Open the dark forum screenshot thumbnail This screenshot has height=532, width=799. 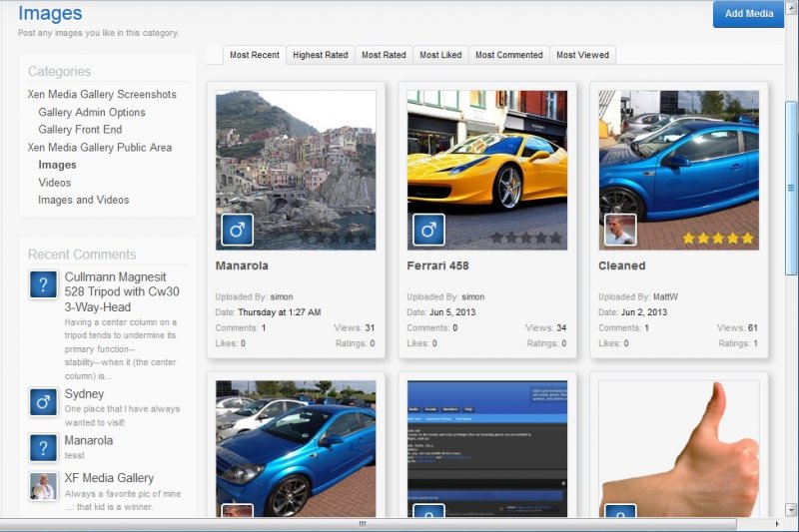click(487, 448)
